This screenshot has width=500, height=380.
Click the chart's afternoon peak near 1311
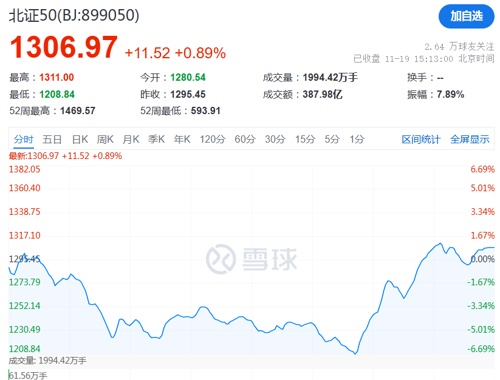(440, 244)
